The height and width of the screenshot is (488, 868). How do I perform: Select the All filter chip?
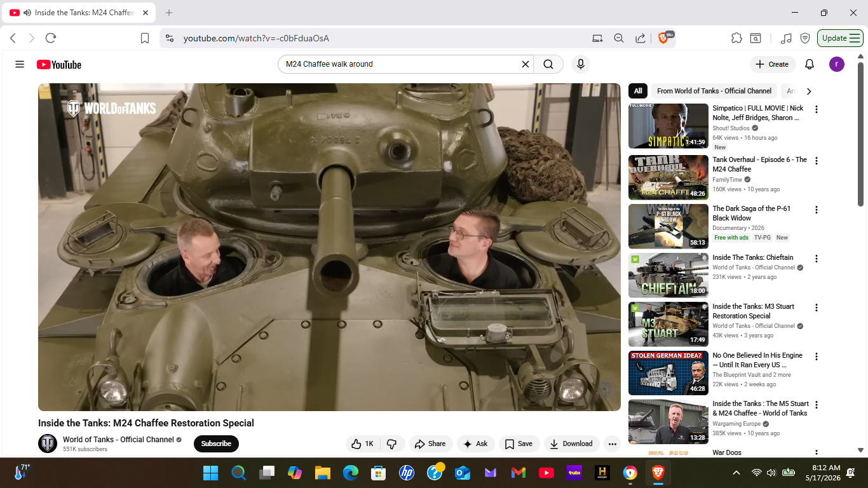pyautogui.click(x=638, y=91)
